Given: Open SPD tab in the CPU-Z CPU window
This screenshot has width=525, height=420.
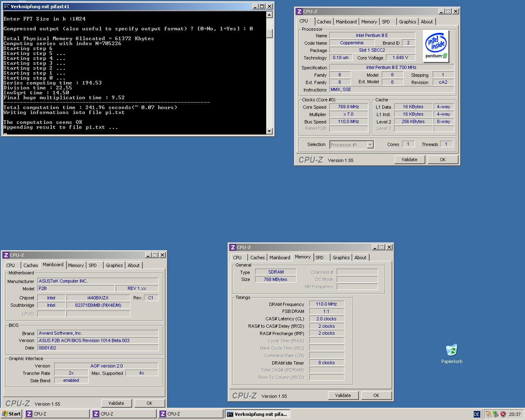Looking at the screenshot, I should (386, 22).
